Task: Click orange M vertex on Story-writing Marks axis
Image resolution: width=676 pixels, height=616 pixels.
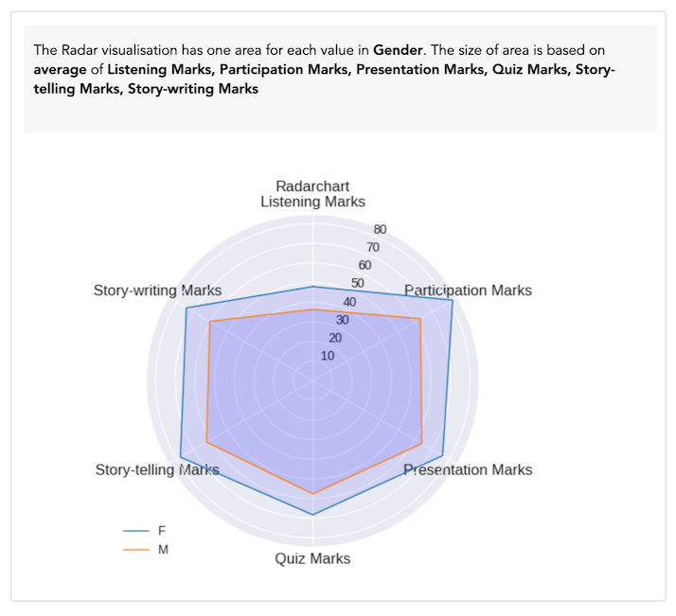Action: tap(209, 322)
